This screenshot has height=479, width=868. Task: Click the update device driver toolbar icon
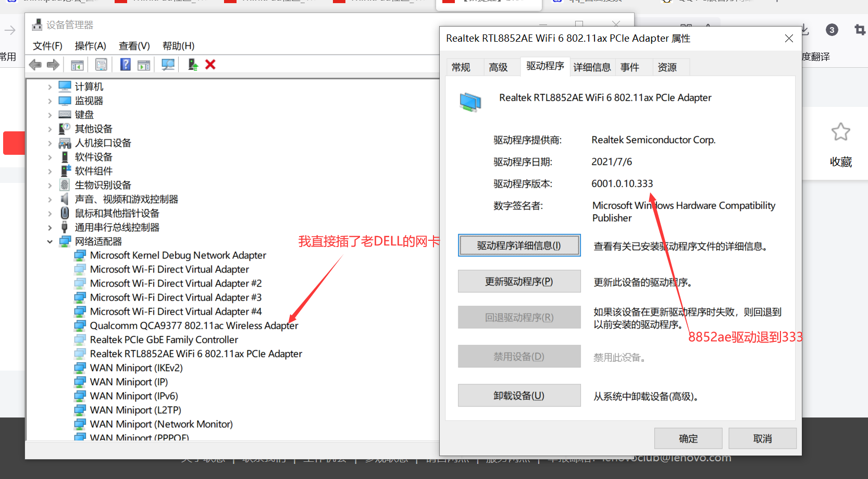(x=193, y=65)
